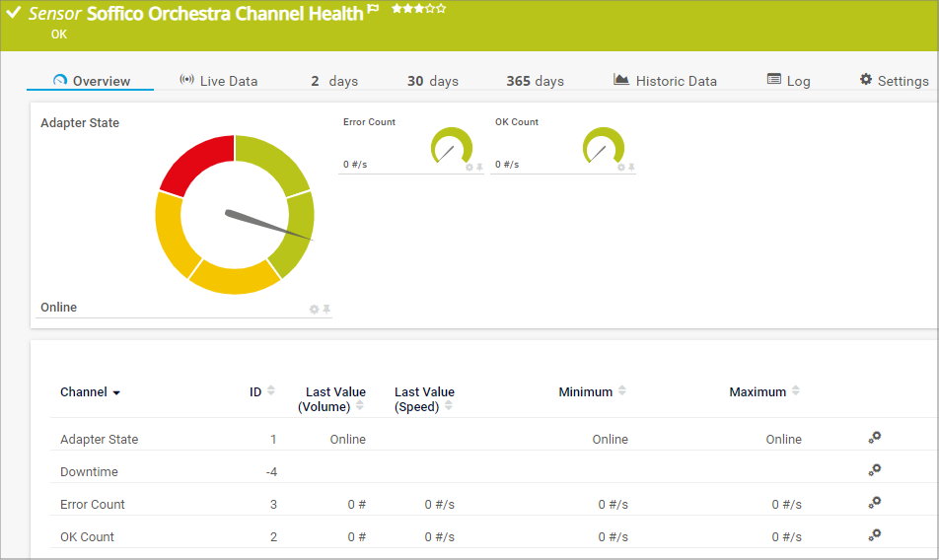The width and height of the screenshot is (939, 560).
Task: Open channel settings for Downtime row
Action: click(x=874, y=470)
